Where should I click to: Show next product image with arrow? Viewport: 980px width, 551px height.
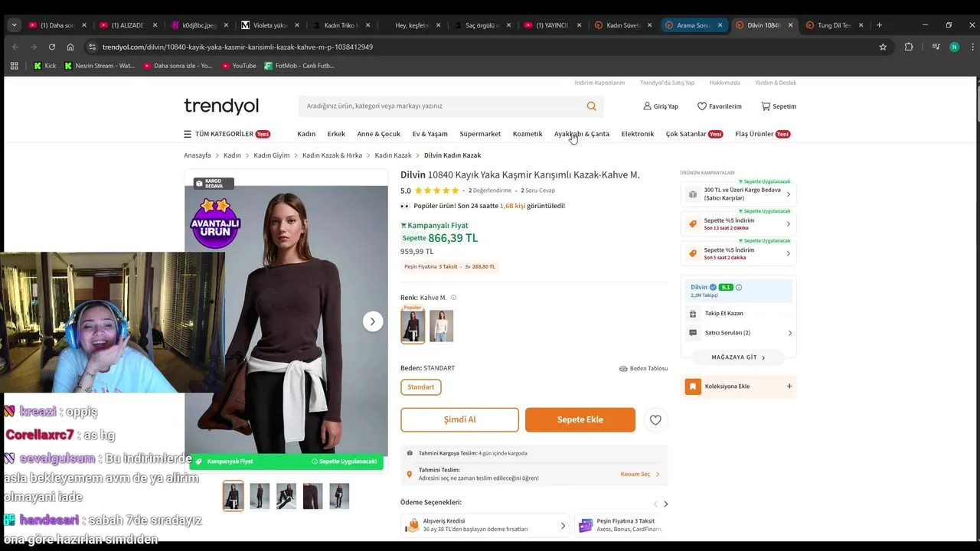372,321
